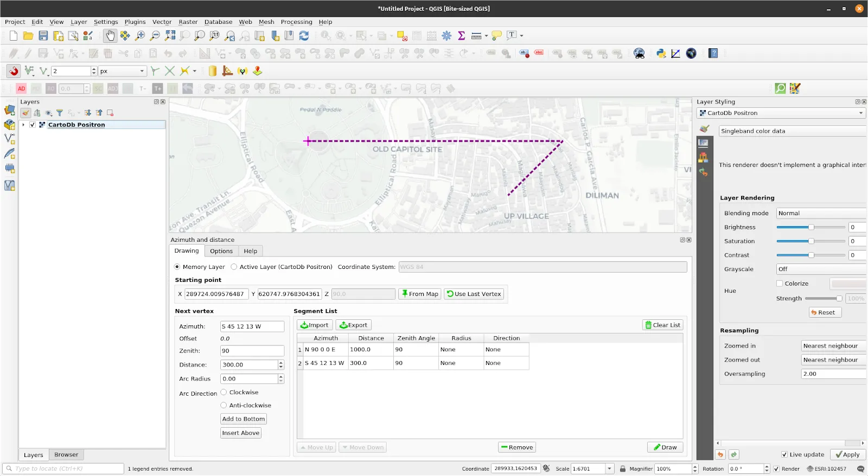
Task: Open the Transparency tab icon in Layer Styling
Action: (x=703, y=143)
